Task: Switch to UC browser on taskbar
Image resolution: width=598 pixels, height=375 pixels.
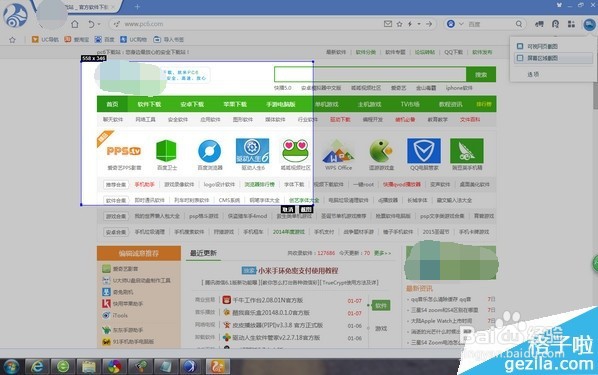Action: [218, 367]
